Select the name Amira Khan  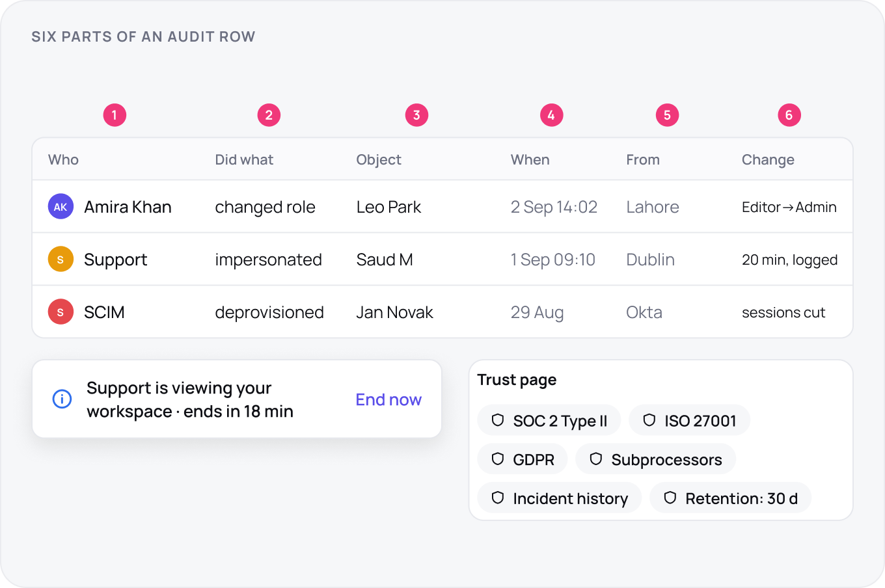(x=128, y=207)
